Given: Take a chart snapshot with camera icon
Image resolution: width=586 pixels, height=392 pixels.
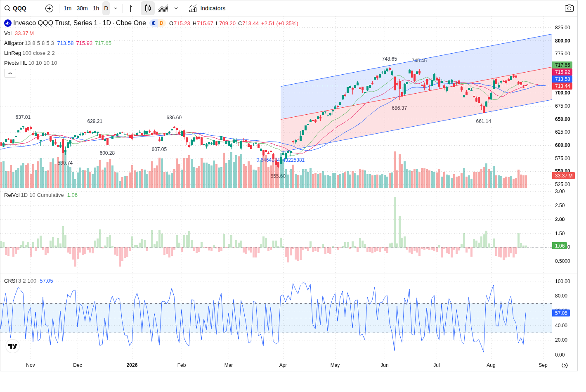Looking at the screenshot, I should point(569,8).
